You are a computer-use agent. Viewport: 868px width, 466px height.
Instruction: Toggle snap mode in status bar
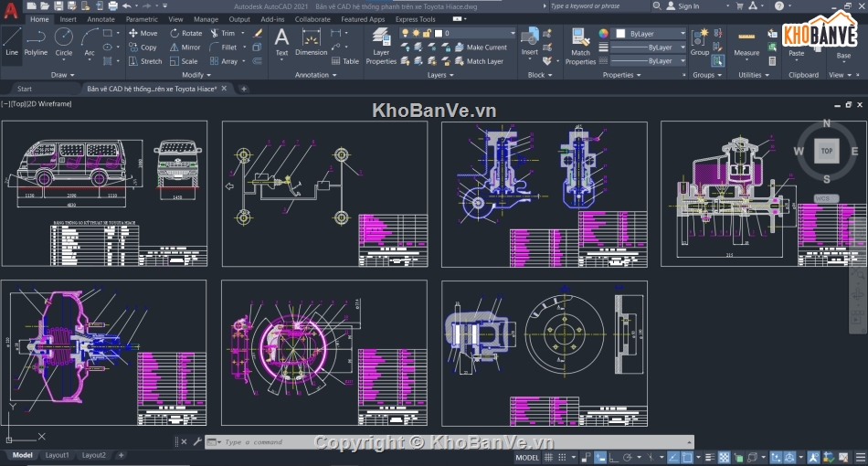pyautogui.click(x=562, y=457)
